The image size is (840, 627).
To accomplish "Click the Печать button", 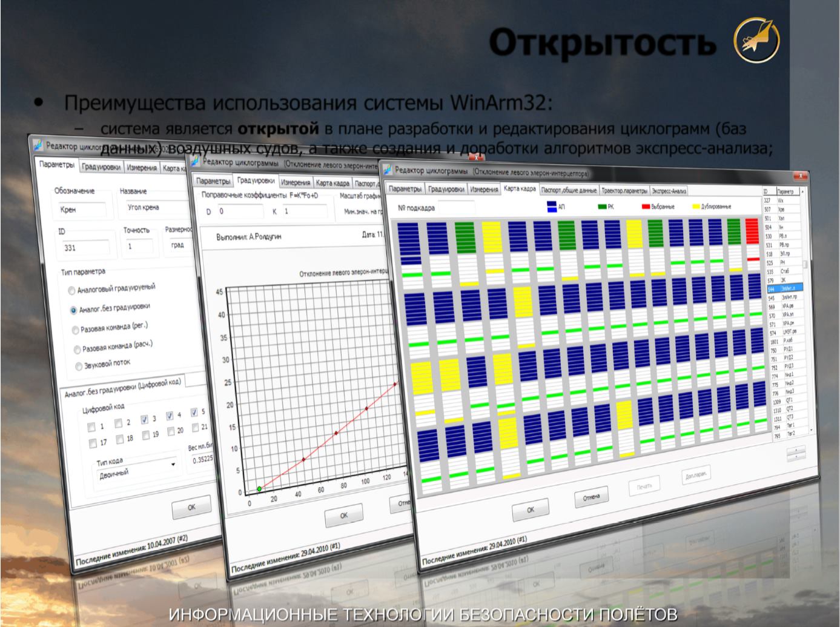I will tap(644, 486).
